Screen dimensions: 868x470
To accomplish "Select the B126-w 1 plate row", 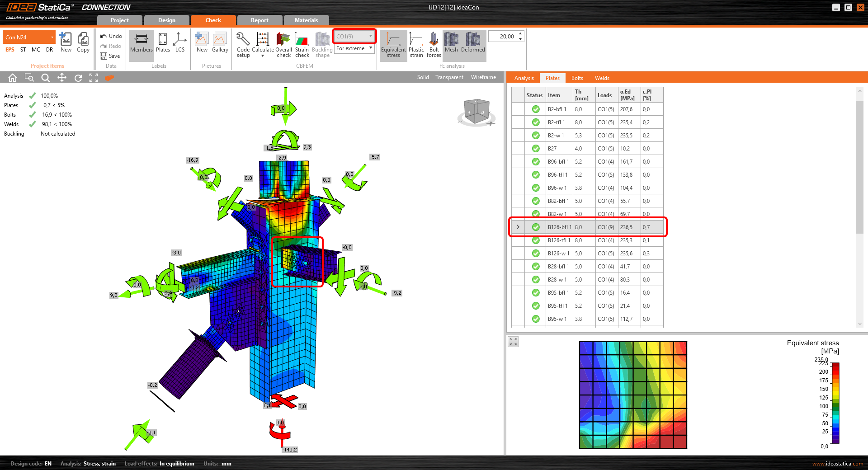I will tap(588, 254).
